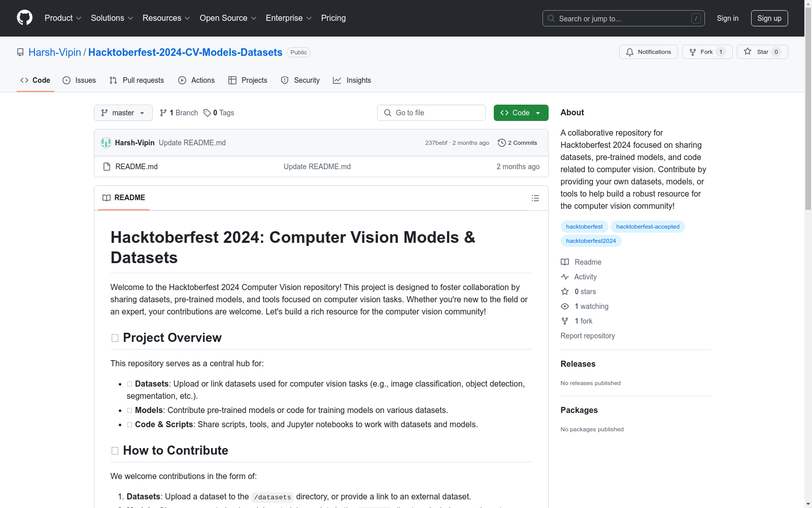This screenshot has width=812, height=508.
Task: Click the Notifications bell icon
Action: coord(630,52)
